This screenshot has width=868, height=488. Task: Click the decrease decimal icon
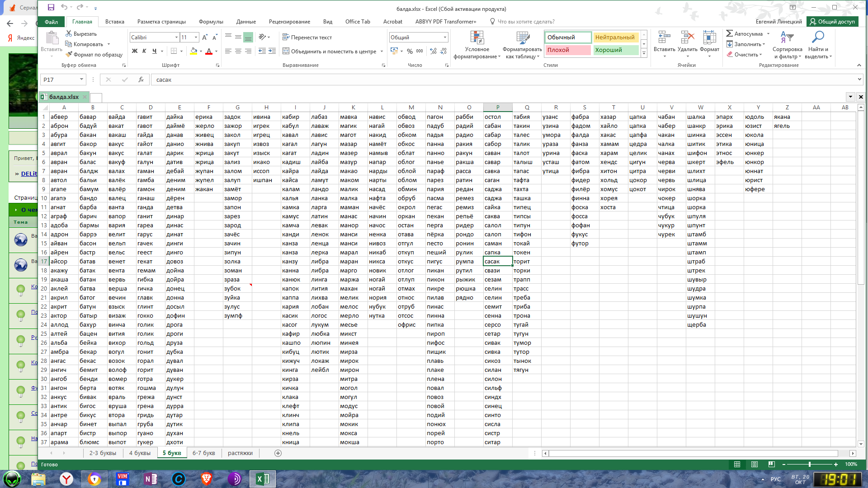click(x=443, y=51)
